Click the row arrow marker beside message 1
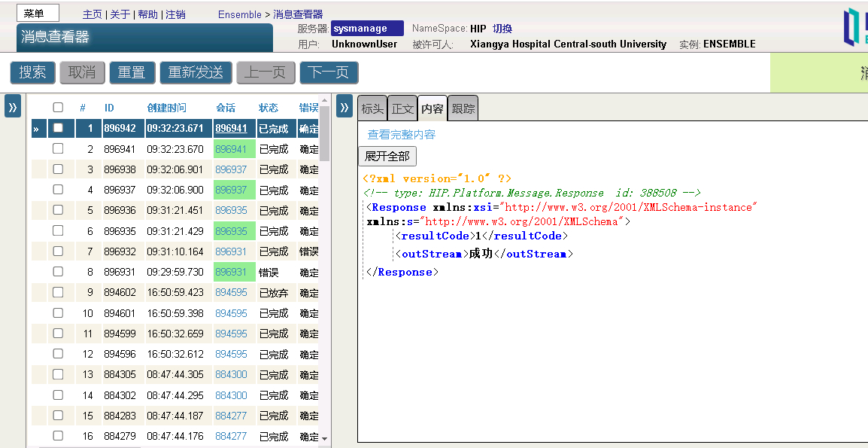This screenshot has width=868, height=448. (36, 129)
